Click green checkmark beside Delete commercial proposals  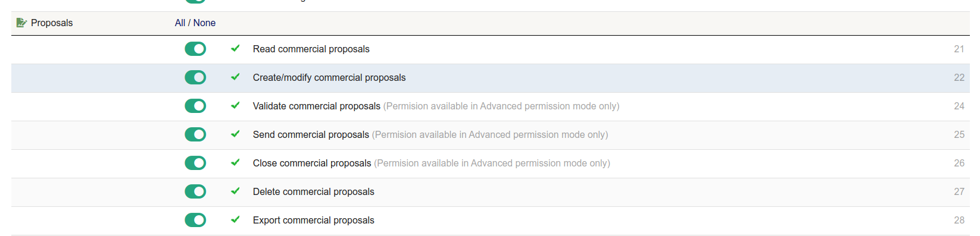pos(235,191)
